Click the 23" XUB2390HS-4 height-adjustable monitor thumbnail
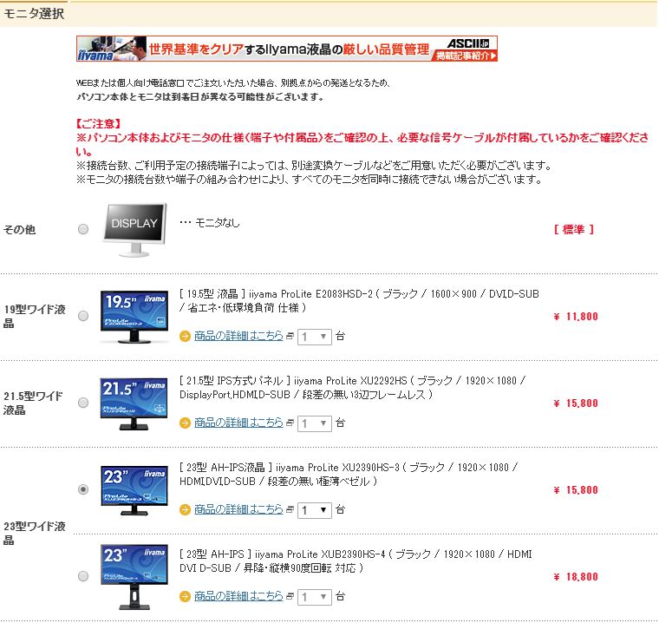This screenshot has width=672, height=623. coord(134,577)
